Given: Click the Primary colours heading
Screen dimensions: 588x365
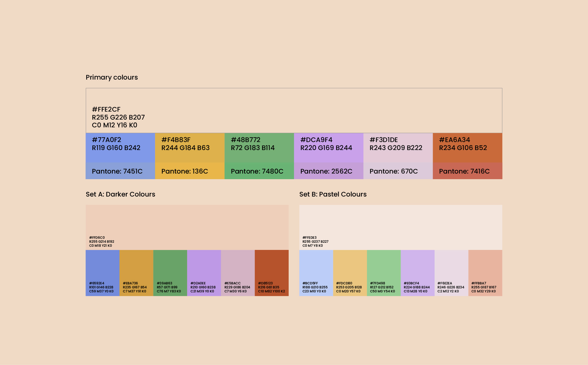Looking at the screenshot, I should click(x=112, y=77).
